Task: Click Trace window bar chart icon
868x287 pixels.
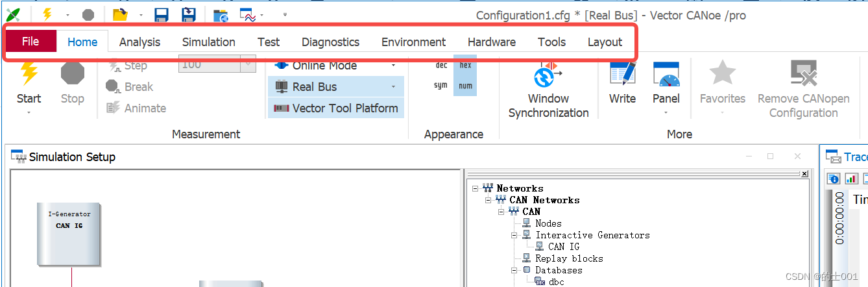Action: (x=851, y=179)
